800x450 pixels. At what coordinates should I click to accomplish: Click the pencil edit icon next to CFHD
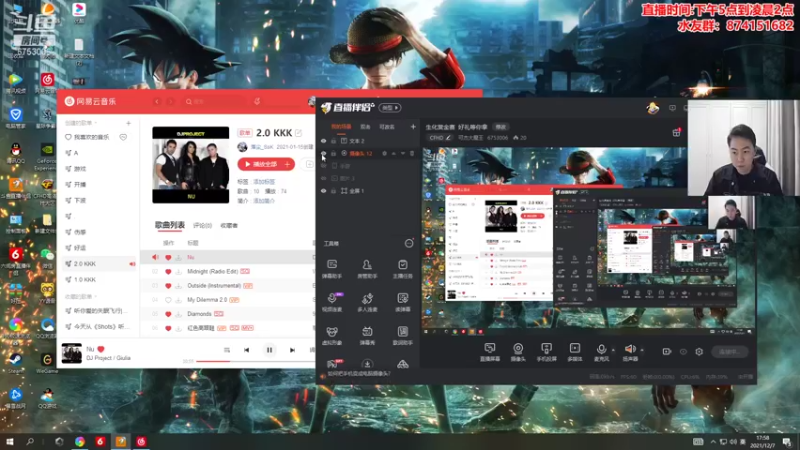(x=448, y=138)
